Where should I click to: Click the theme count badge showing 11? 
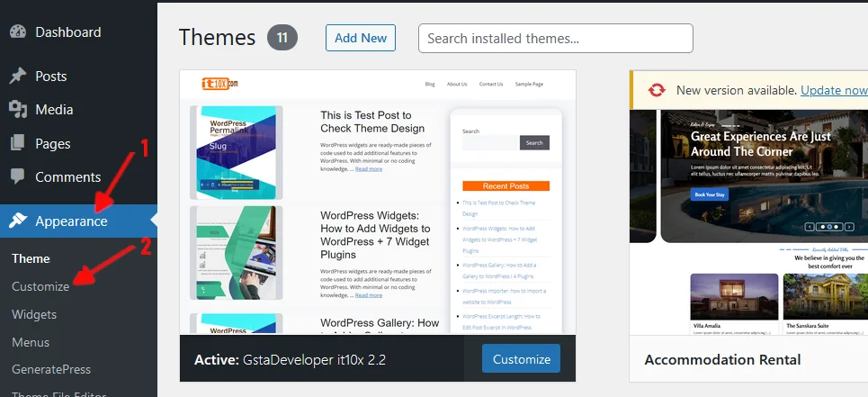282,38
